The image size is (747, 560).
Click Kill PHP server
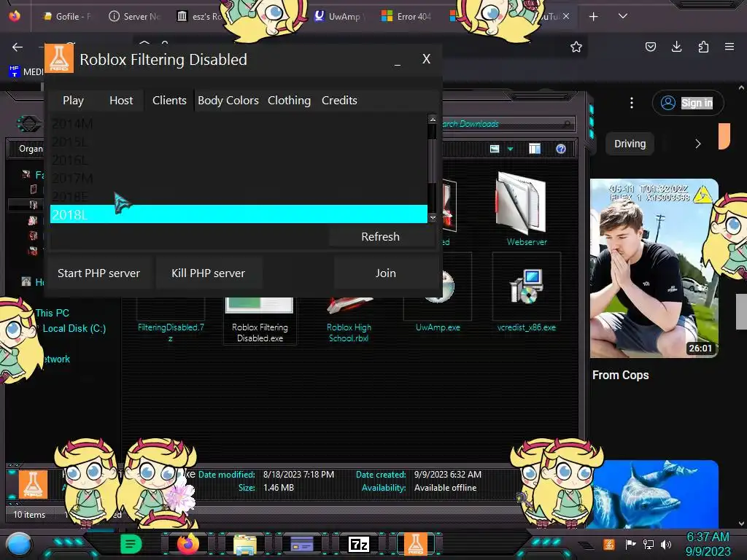(208, 273)
